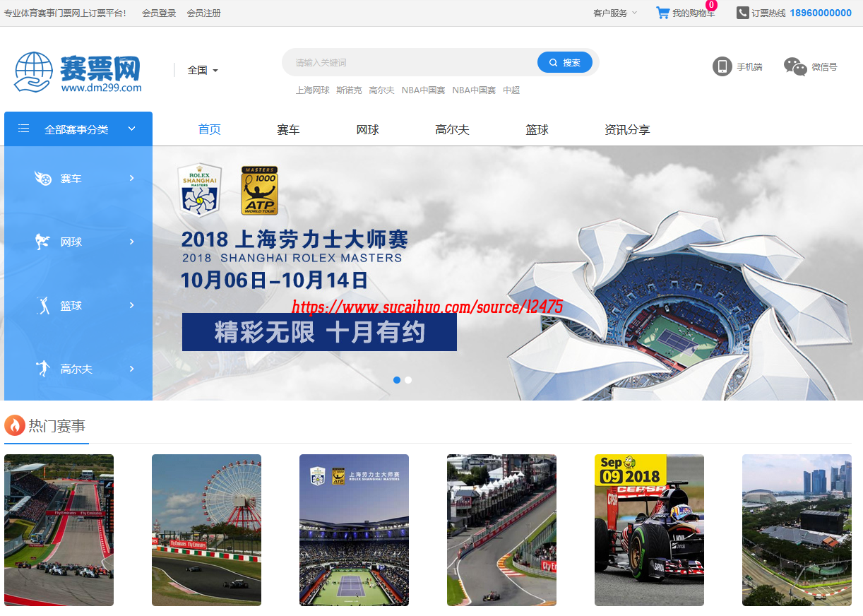This screenshot has width=863, height=616.
Task: Click the phone icon beside hotline number
Action: click(x=742, y=13)
